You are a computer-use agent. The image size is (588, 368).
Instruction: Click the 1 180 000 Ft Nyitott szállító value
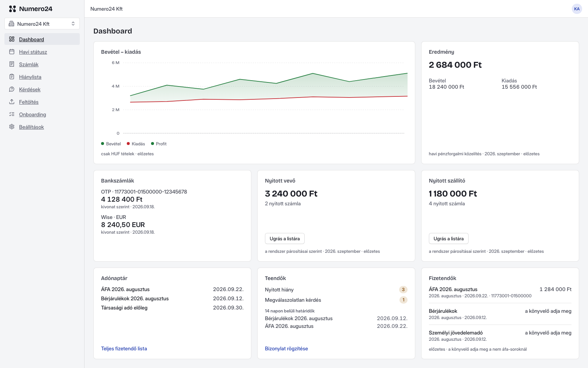pos(453,194)
